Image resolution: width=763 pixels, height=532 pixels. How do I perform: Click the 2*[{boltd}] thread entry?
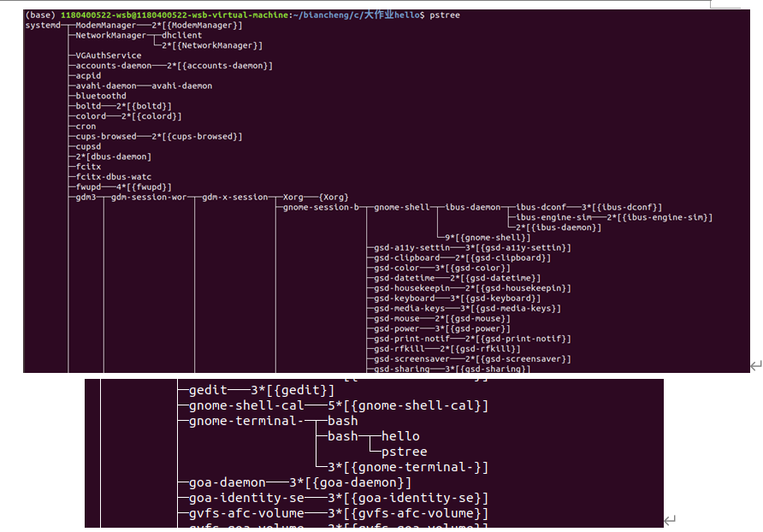pos(144,106)
